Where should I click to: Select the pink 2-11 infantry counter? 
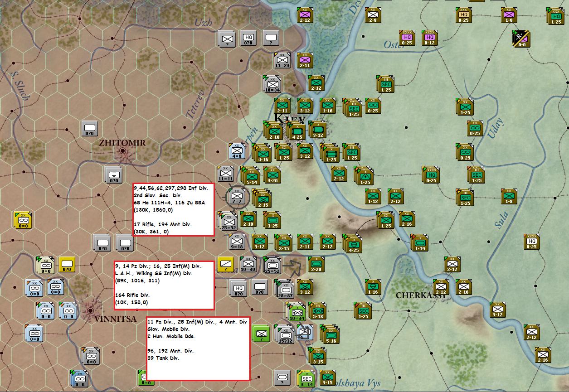305,60
